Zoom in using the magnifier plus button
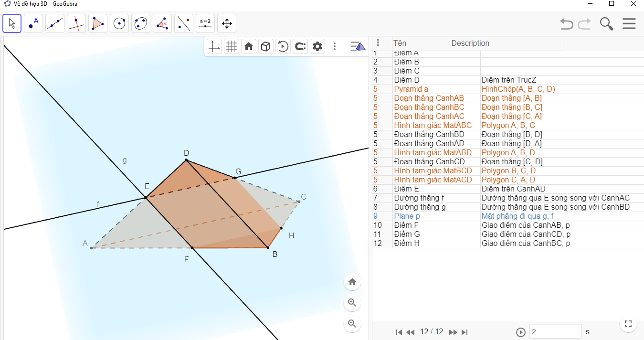 [352, 302]
